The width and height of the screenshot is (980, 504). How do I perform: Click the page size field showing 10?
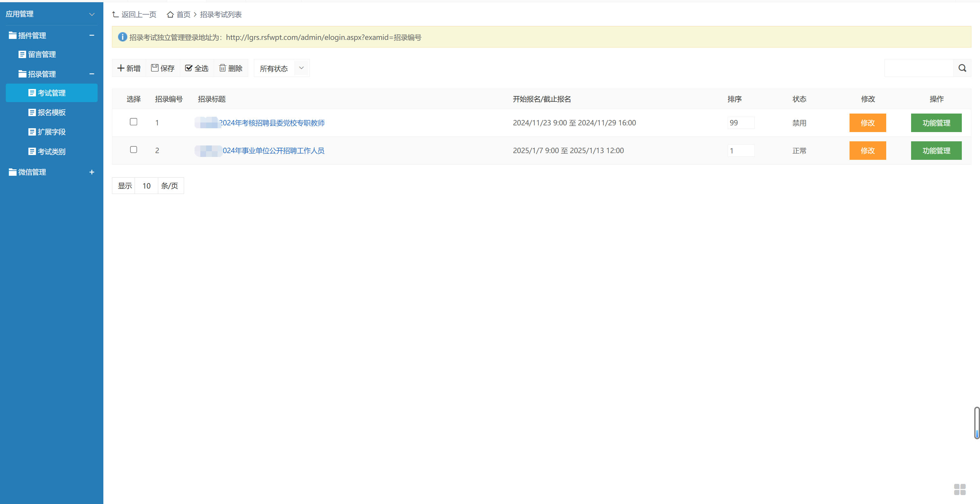(x=146, y=186)
